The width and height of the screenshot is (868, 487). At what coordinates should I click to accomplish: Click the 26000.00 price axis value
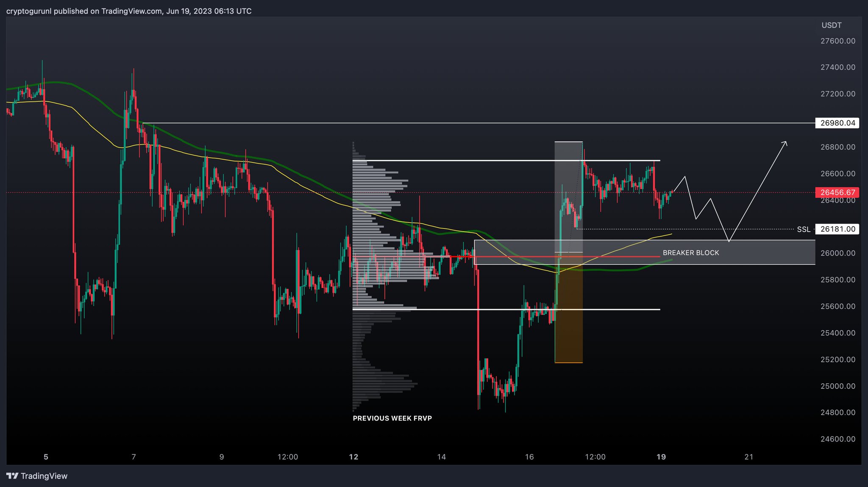point(838,253)
